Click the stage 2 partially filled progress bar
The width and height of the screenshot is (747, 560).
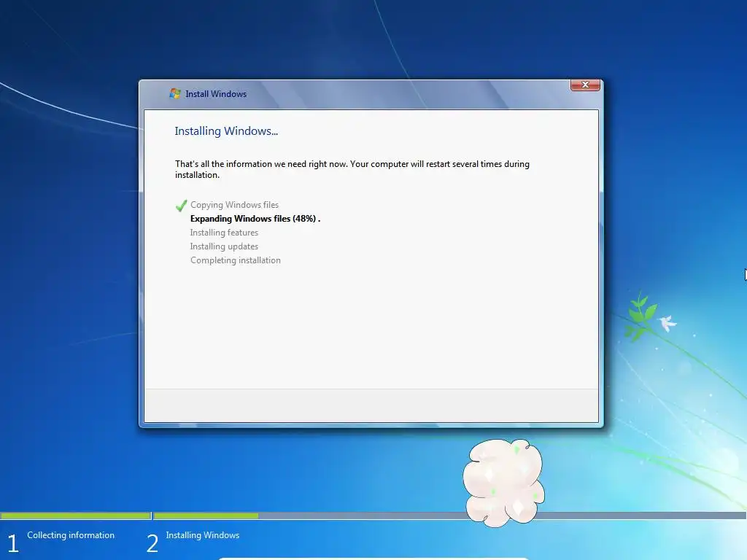tap(449, 516)
